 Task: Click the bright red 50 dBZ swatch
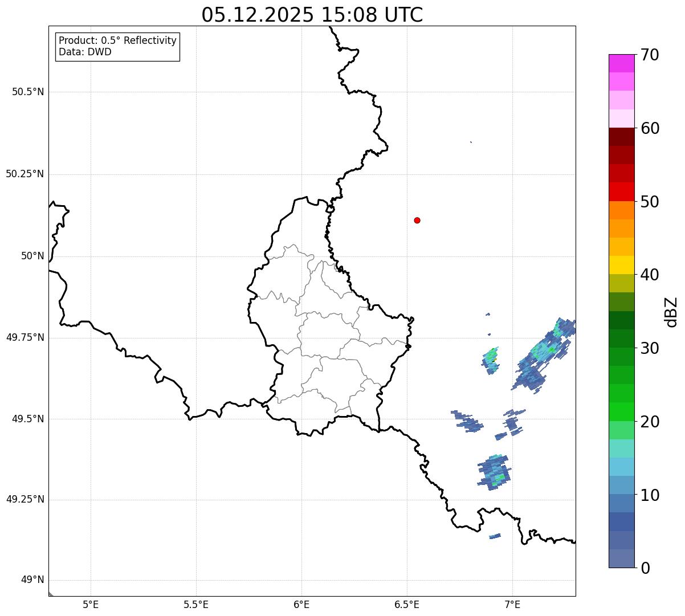[621, 192]
